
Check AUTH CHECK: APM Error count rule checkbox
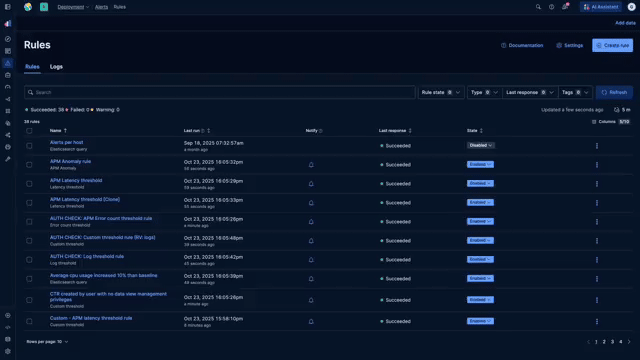pyautogui.click(x=29, y=222)
